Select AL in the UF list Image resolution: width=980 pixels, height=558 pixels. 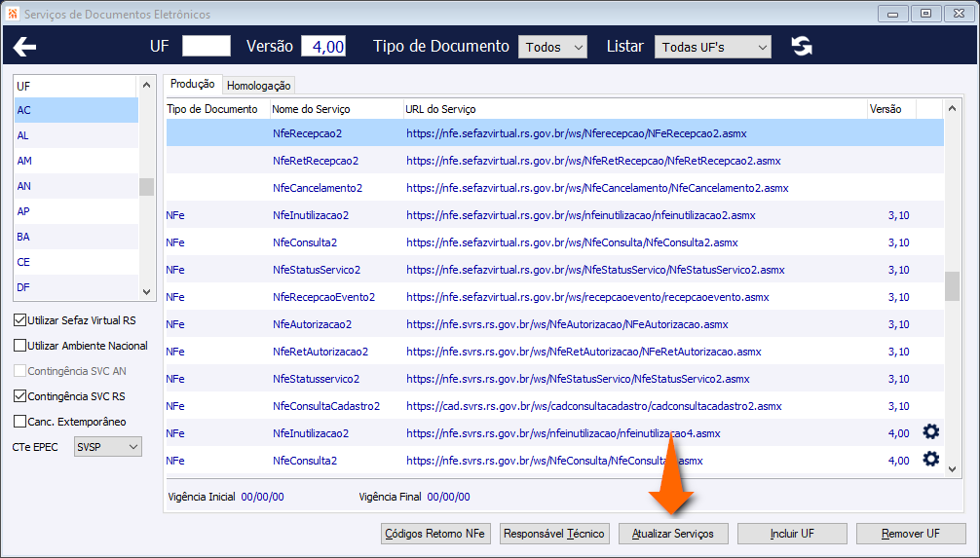coord(76,135)
